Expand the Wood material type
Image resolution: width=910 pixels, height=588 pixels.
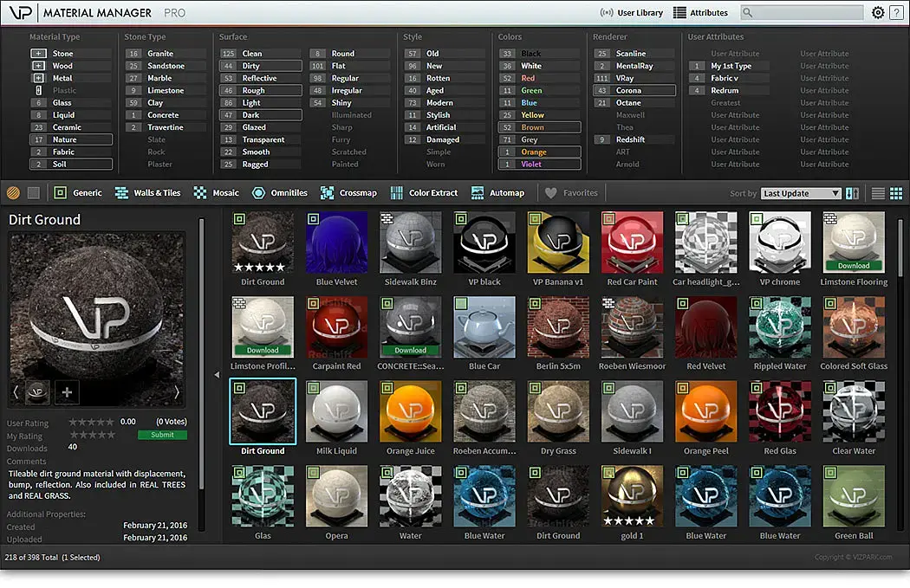point(38,66)
